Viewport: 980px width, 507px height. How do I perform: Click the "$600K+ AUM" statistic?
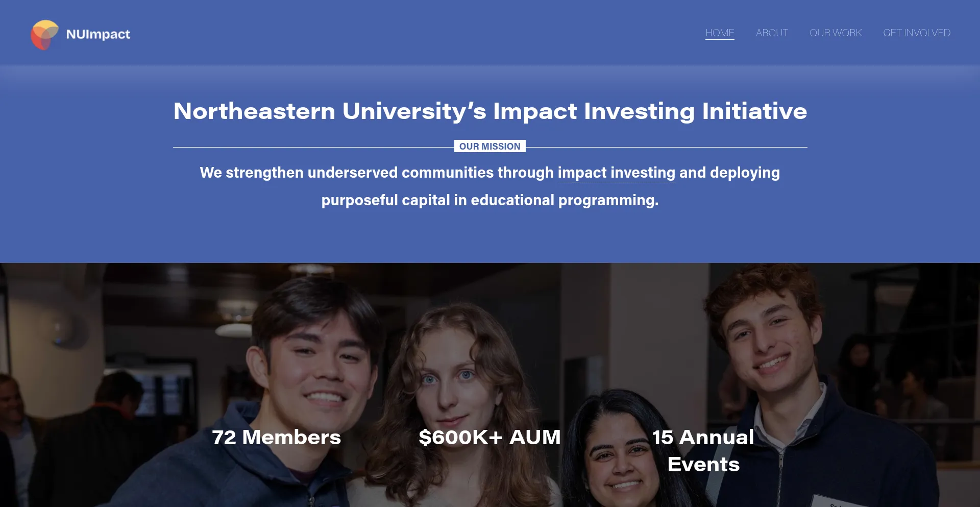[x=489, y=438]
